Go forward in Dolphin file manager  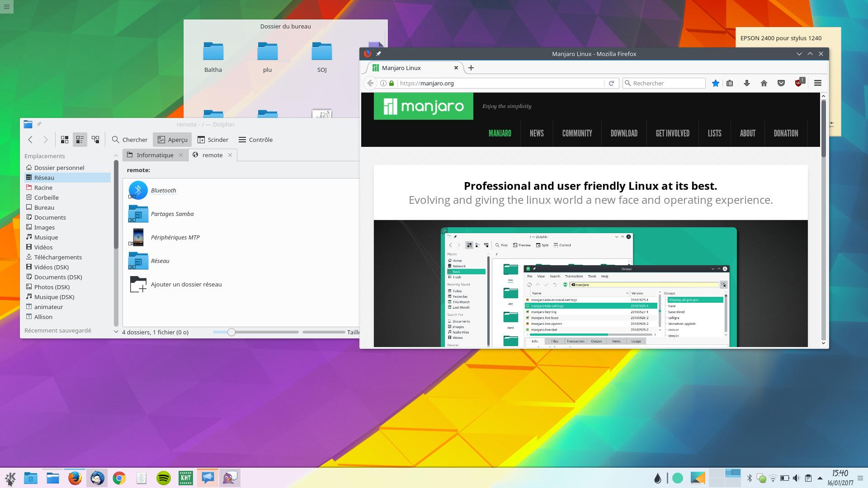(46, 140)
